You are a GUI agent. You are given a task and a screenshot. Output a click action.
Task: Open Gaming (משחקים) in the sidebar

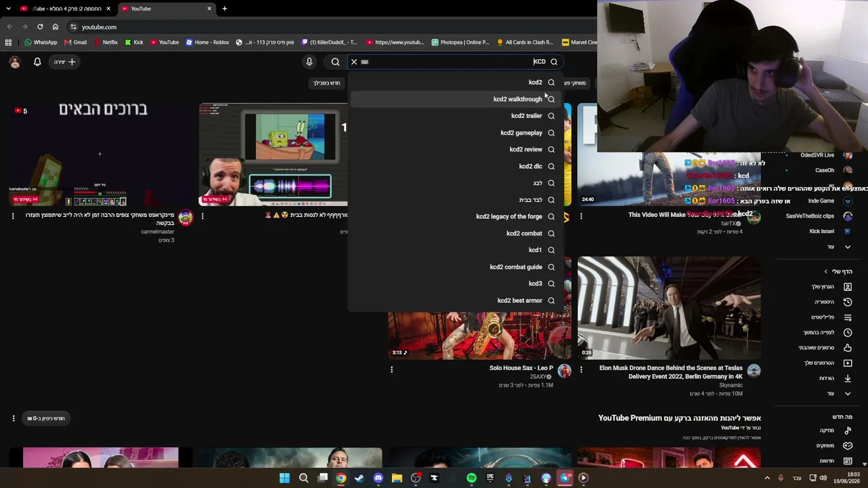pyautogui.click(x=834, y=446)
